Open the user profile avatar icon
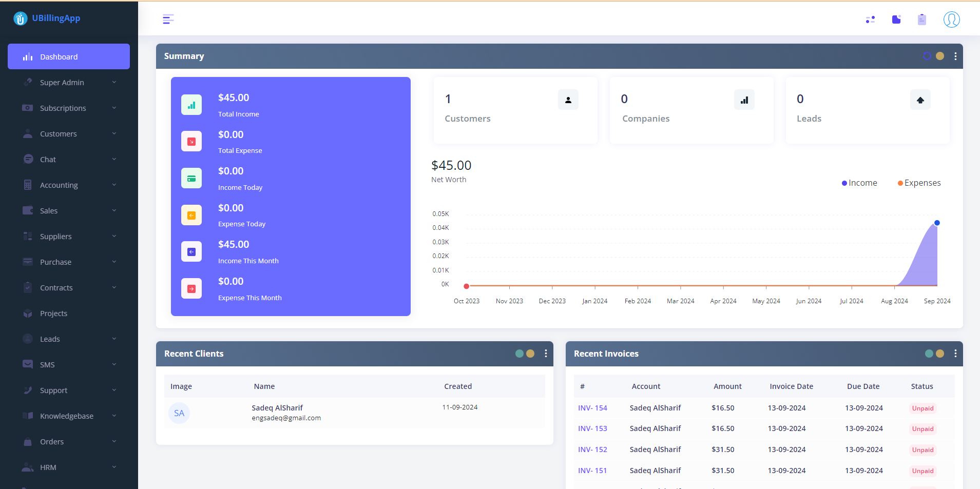 pos(951,19)
